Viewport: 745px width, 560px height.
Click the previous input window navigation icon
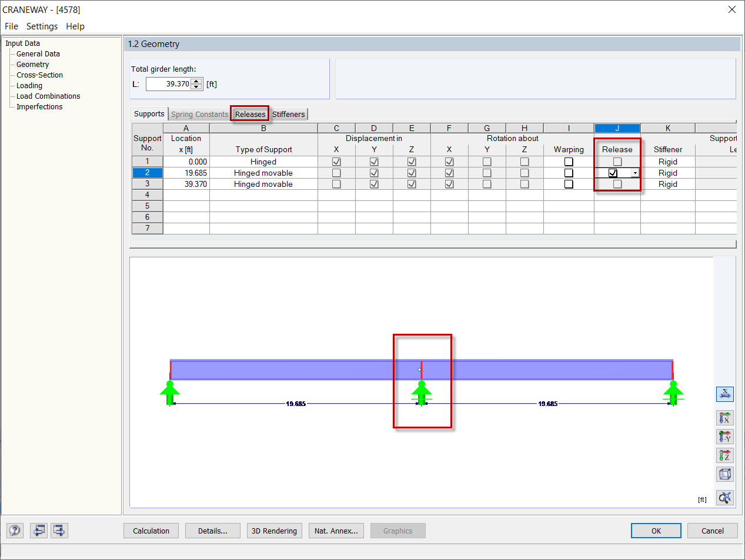coord(38,530)
